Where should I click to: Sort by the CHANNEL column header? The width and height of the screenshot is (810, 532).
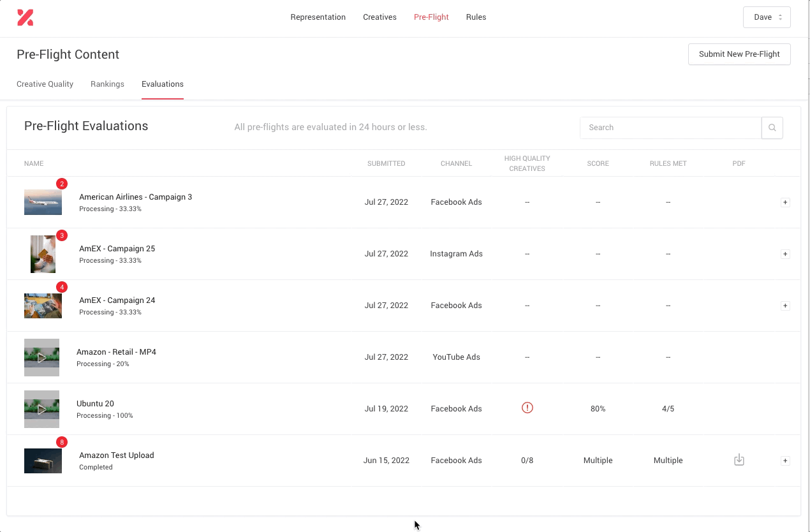pyautogui.click(x=456, y=163)
